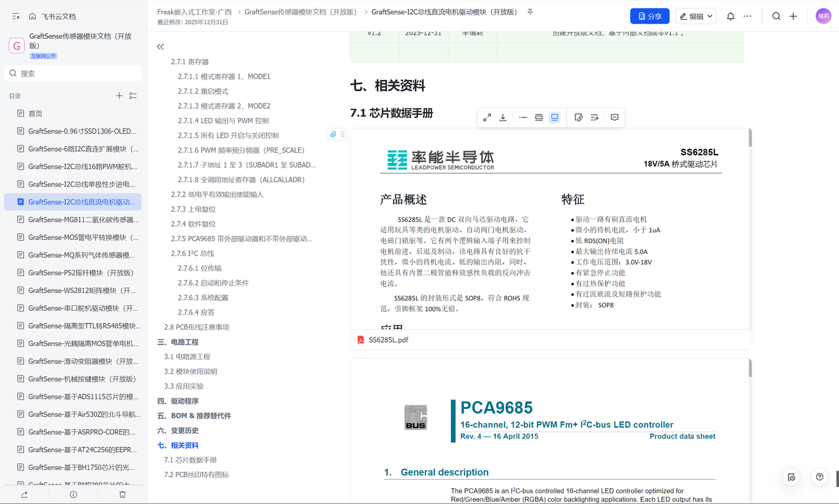Open GraftSense-PS2摇杆模块 document in sidebar
This screenshot has height=504, width=839.
81,273
